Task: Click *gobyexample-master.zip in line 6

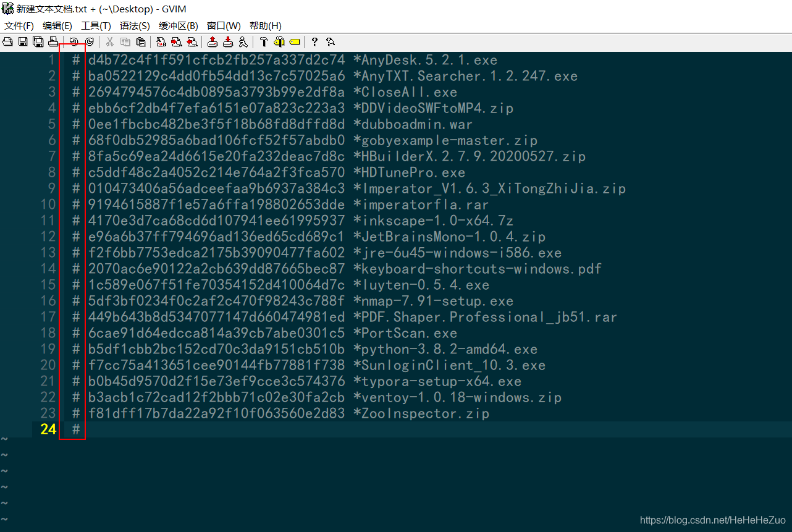Action: coord(445,140)
